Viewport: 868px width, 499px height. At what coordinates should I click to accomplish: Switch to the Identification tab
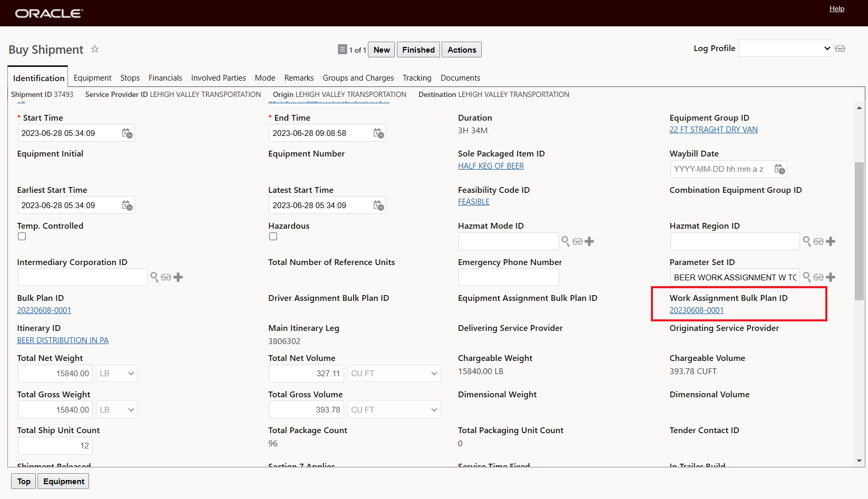tap(38, 78)
